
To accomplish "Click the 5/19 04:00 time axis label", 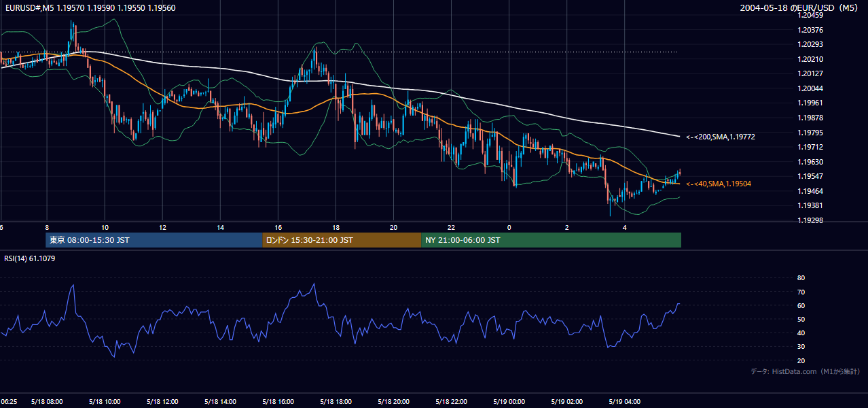I will point(624,402).
